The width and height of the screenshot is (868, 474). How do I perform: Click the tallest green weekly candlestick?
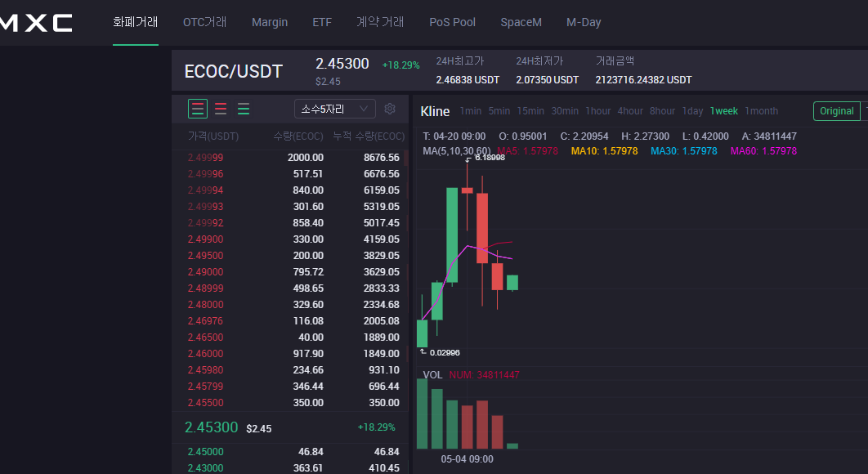coord(452,235)
